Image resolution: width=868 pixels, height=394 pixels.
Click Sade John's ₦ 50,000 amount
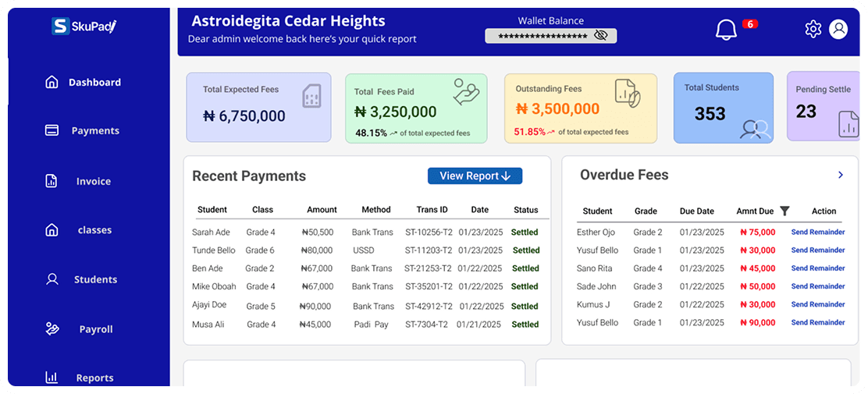click(757, 286)
